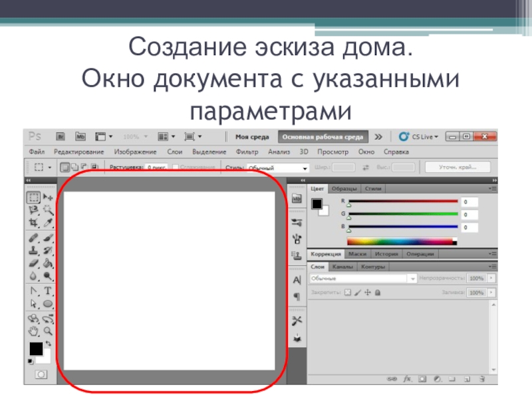Open the Brush presets panel icon
Image resolution: width=532 pixels, height=399 pixels.
297,223
